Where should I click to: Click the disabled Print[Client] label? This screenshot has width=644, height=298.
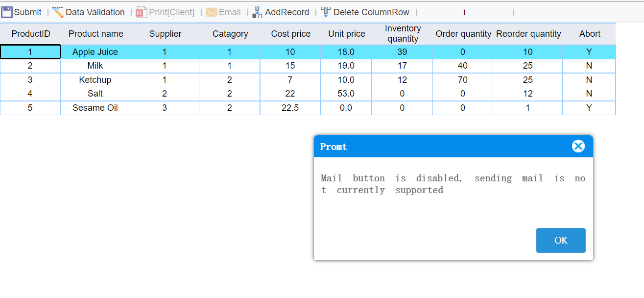pyautogui.click(x=171, y=12)
